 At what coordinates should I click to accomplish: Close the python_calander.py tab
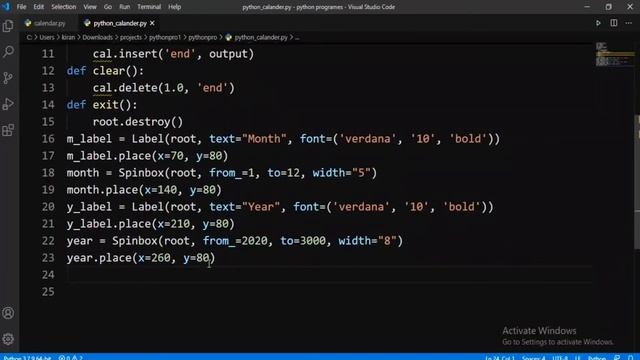[152, 23]
